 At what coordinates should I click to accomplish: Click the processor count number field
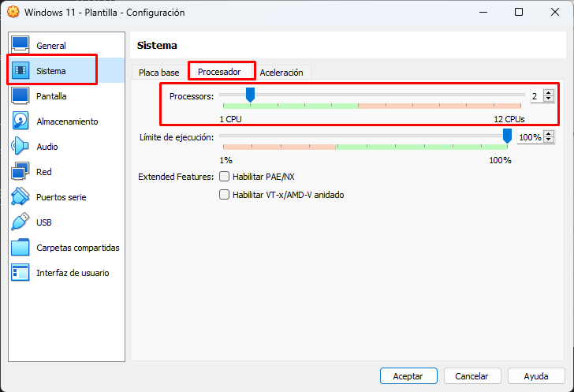tap(535, 95)
